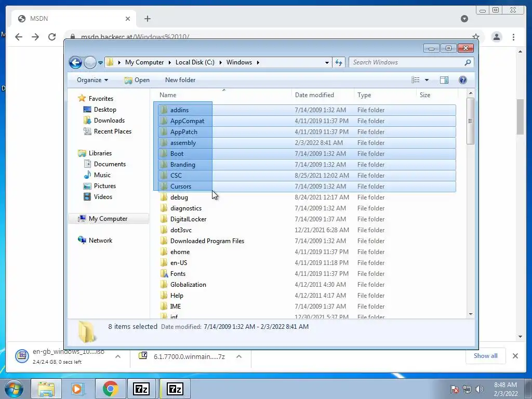Open the Chrome three-dot menu

[x=513, y=37]
